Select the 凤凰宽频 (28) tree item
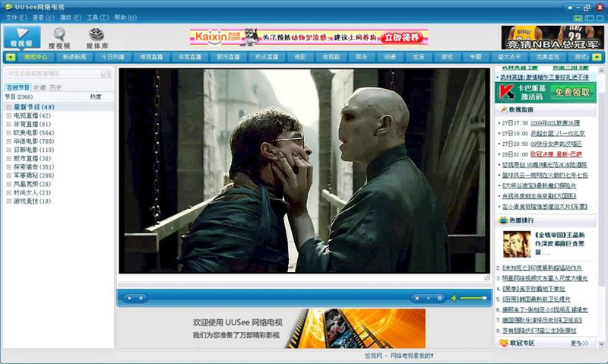Image resolution: width=608 pixels, height=364 pixels. pyautogui.click(x=32, y=184)
